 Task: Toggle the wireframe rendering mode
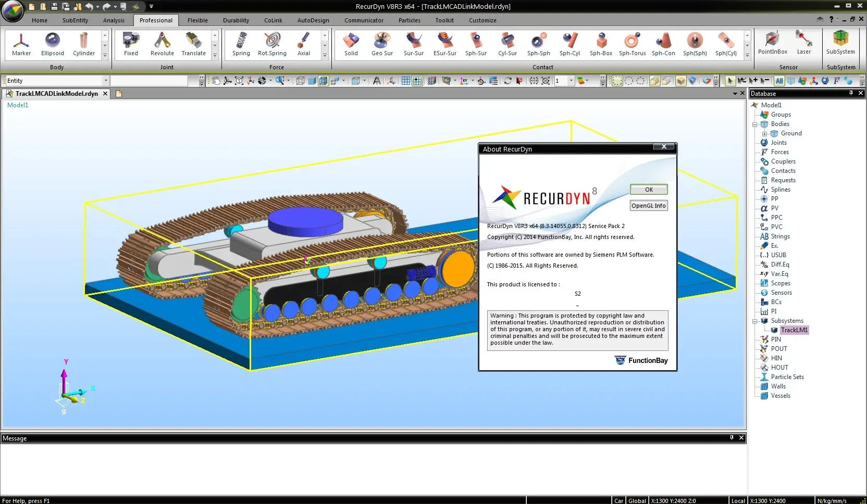click(x=300, y=81)
